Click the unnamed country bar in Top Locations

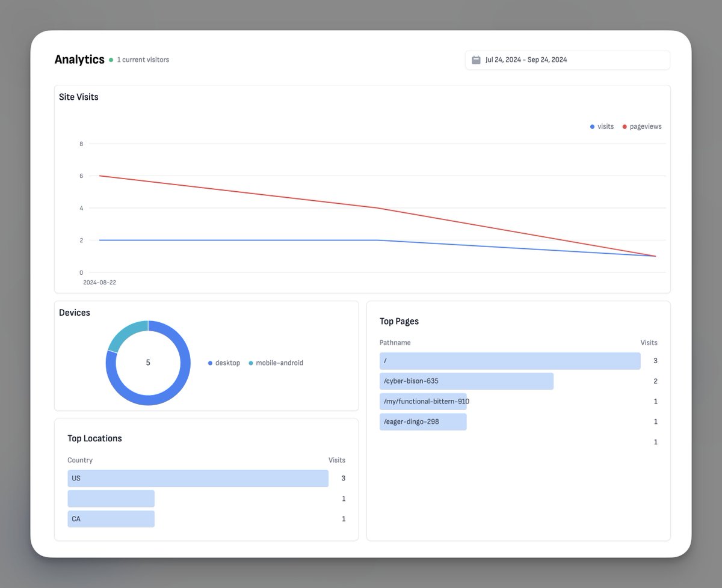pos(111,499)
